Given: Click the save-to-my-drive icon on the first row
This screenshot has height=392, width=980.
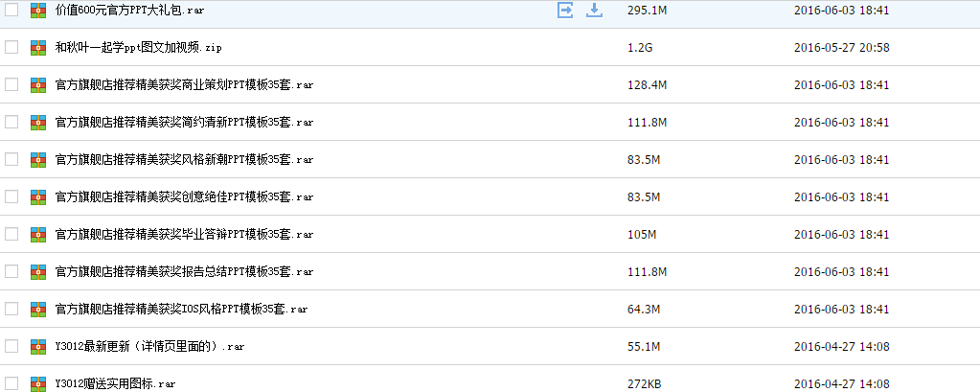Looking at the screenshot, I should 565,10.
